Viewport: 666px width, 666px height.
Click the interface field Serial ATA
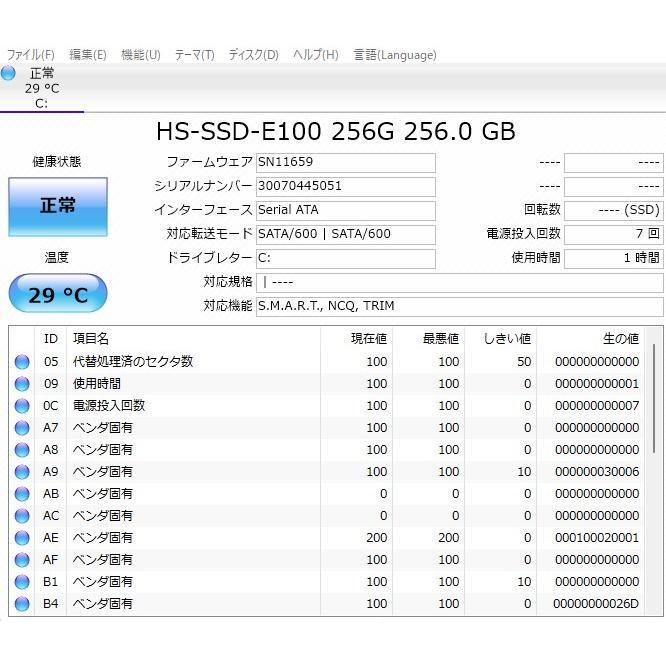pos(346,210)
